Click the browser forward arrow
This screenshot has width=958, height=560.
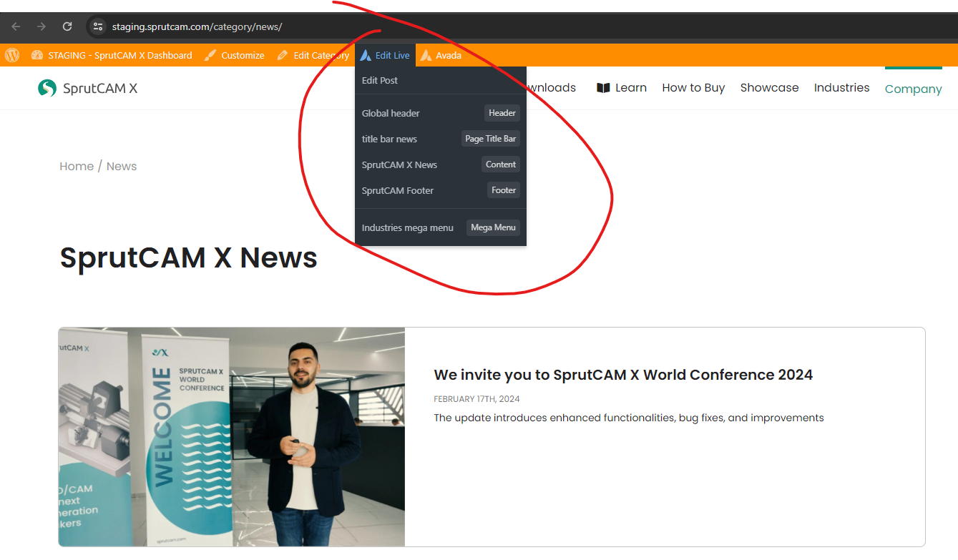tap(41, 26)
